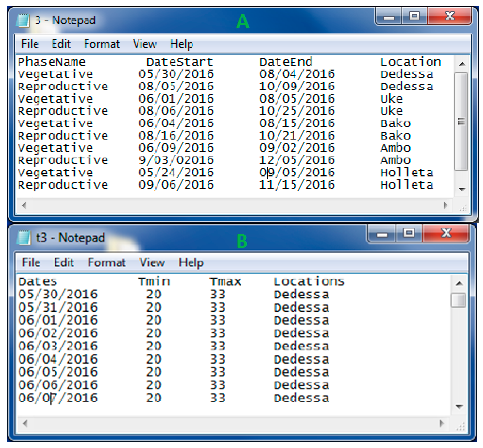Click date 06/03/2016 in t3 - Notepad
This screenshot has height=448, width=483.
(x=58, y=346)
